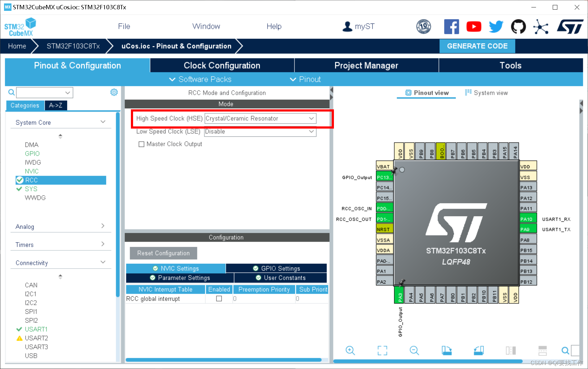
Task: Enable RCC global interrupt checkbox
Action: 219,299
